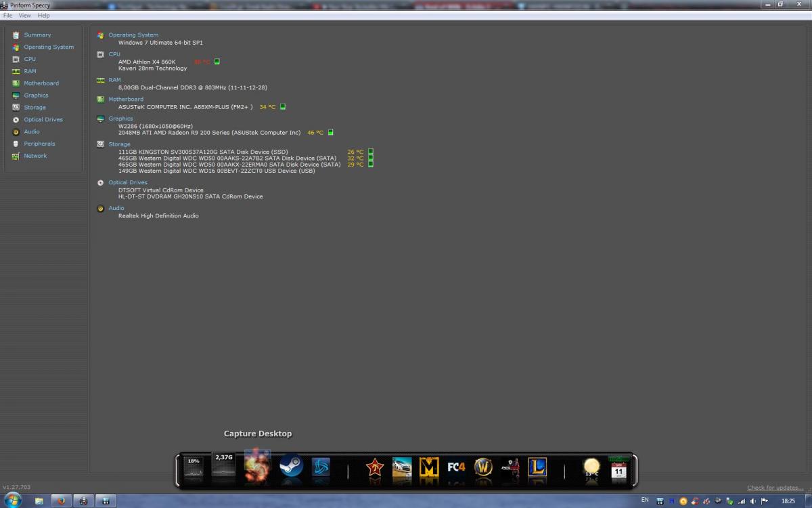Launch League of Legends from dock
The image size is (812, 508).
(537, 467)
